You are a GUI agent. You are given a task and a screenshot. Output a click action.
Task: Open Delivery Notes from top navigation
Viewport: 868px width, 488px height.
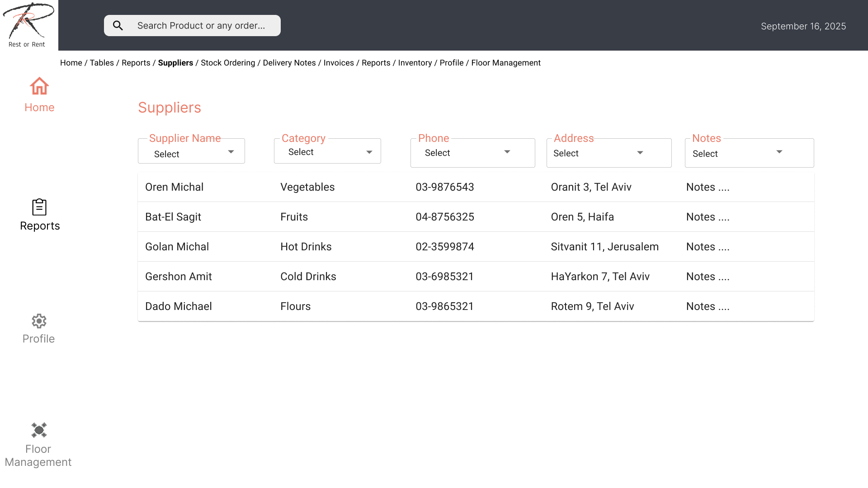tap(289, 63)
